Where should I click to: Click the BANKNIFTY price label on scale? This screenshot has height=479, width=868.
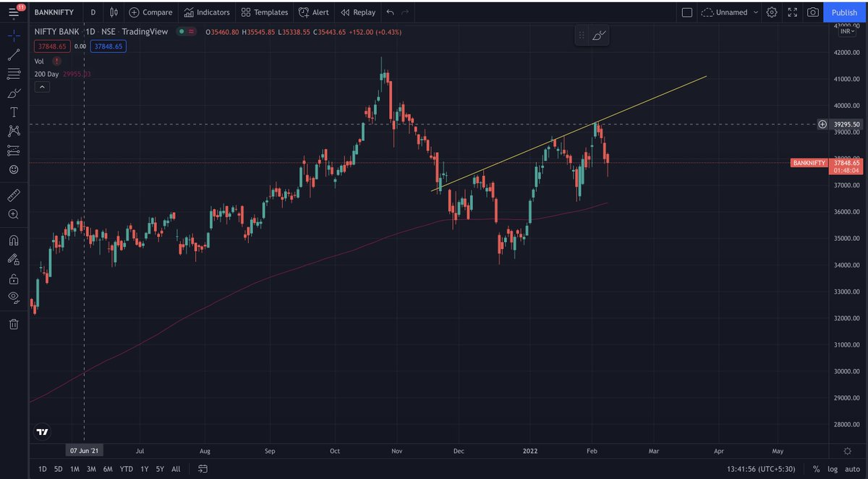click(809, 163)
